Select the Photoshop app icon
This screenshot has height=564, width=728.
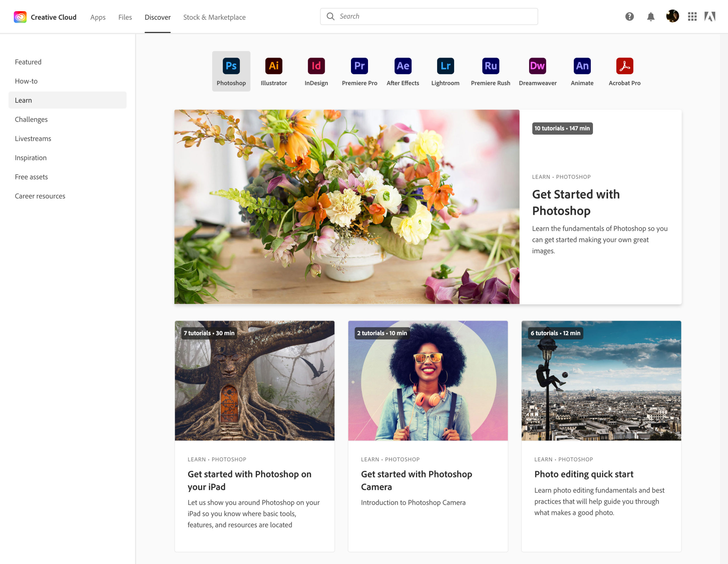point(231,66)
